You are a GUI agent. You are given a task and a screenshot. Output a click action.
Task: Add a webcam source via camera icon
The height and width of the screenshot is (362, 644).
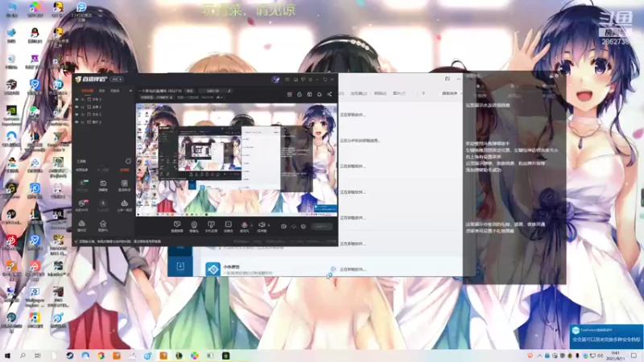tap(194, 224)
